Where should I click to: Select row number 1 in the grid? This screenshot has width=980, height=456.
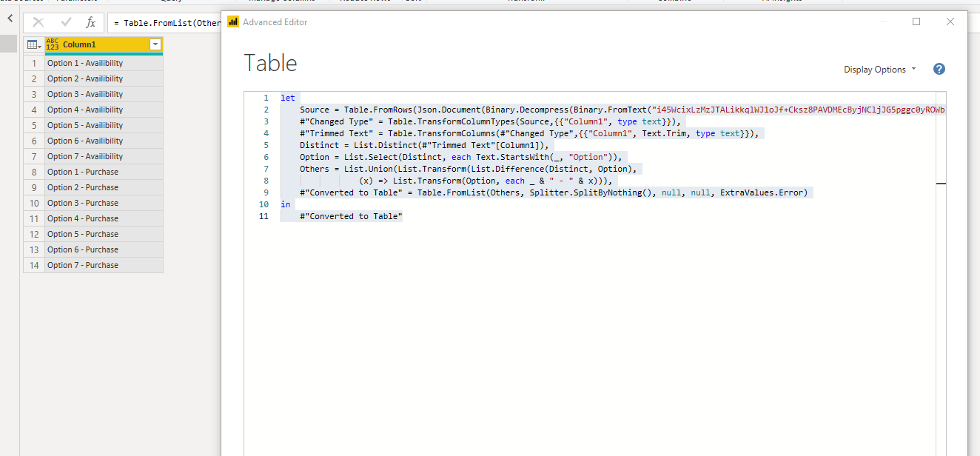[x=34, y=63]
